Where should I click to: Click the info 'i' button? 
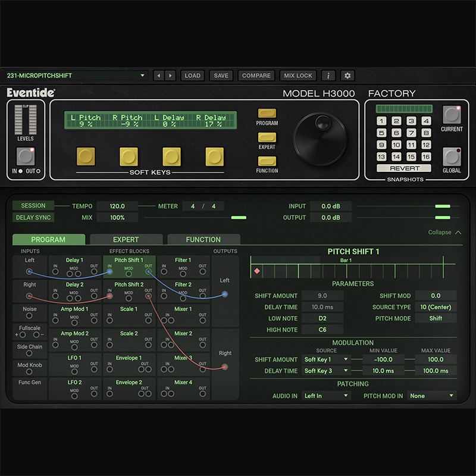coord(328,76)
